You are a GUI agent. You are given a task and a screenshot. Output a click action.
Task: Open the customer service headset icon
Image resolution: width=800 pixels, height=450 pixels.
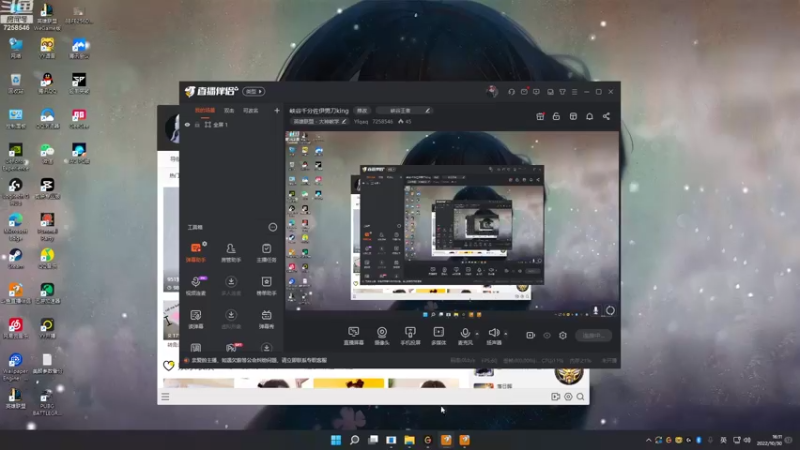coord(511,92)
